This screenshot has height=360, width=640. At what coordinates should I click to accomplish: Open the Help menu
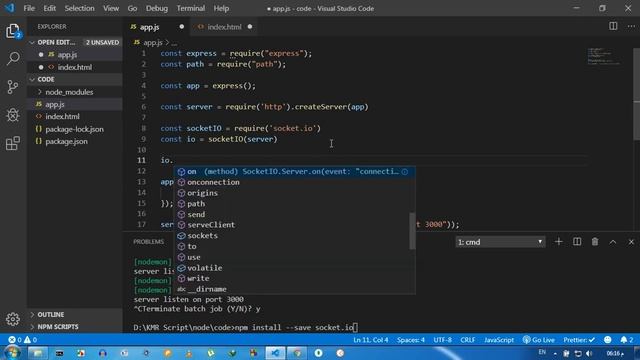click(221, 8)
